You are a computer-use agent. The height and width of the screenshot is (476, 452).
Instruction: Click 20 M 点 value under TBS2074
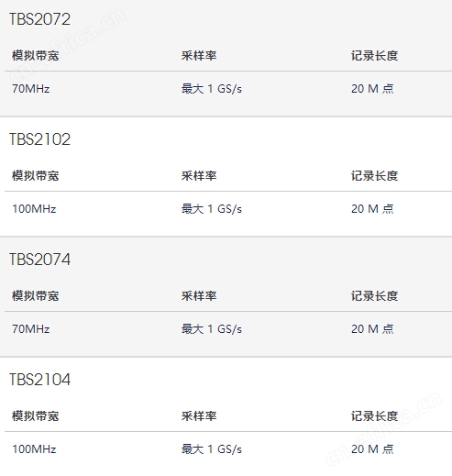click(x=372, y=329)
